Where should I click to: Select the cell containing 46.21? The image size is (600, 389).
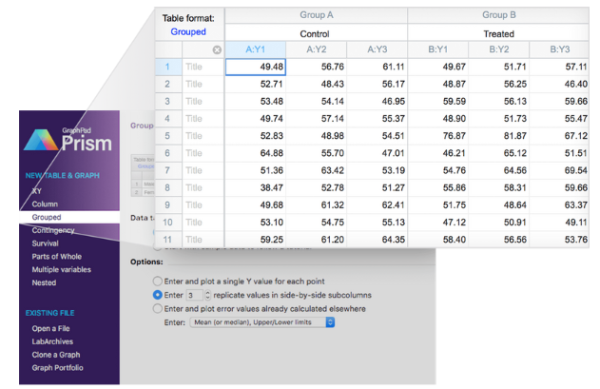coord(438,153)
